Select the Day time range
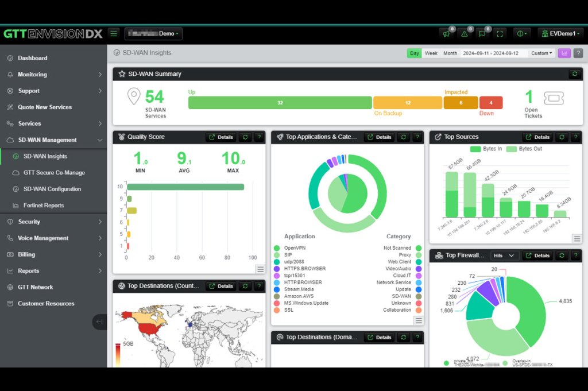This screenshot has width=588, height=391. coord(415,53)
